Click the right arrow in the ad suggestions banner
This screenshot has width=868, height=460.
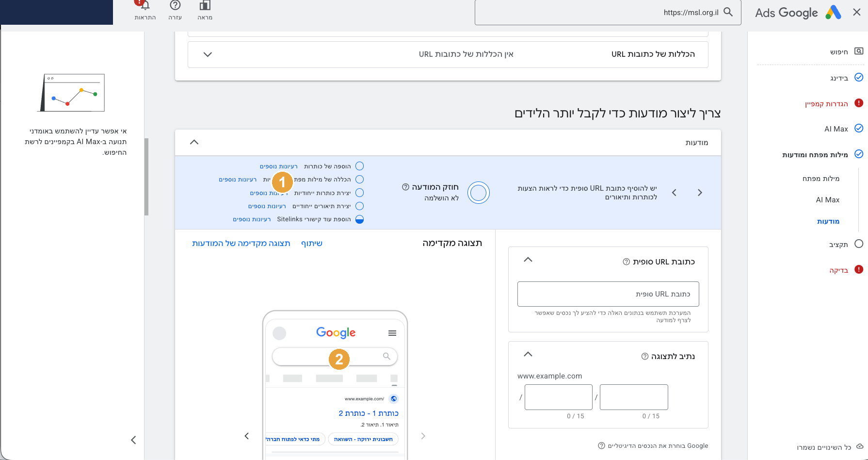700,193
